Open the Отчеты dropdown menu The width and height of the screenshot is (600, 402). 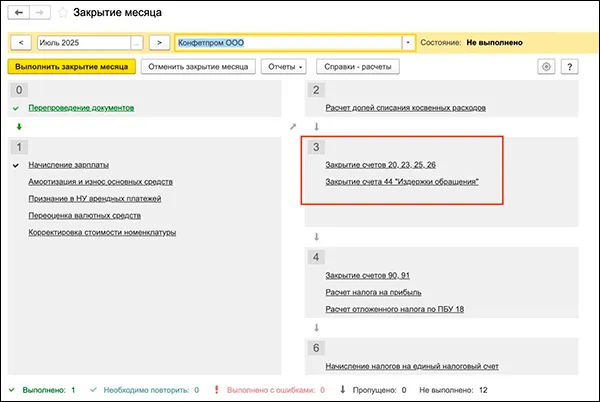(287, 67)
